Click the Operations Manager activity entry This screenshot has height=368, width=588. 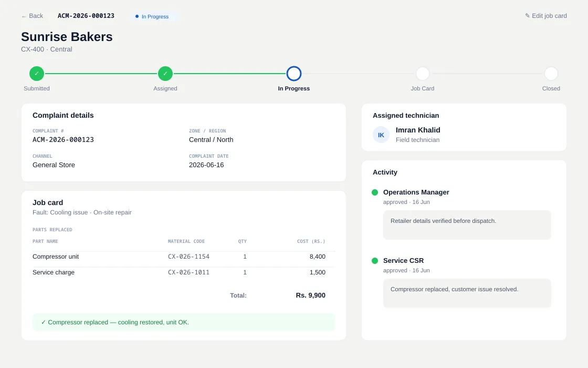(x=416, y=192)
